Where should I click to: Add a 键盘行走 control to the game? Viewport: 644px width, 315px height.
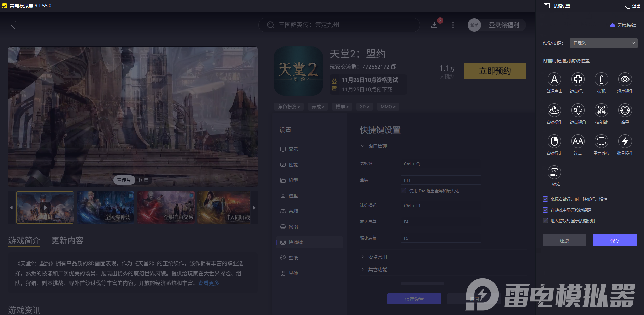click(578, 80)
